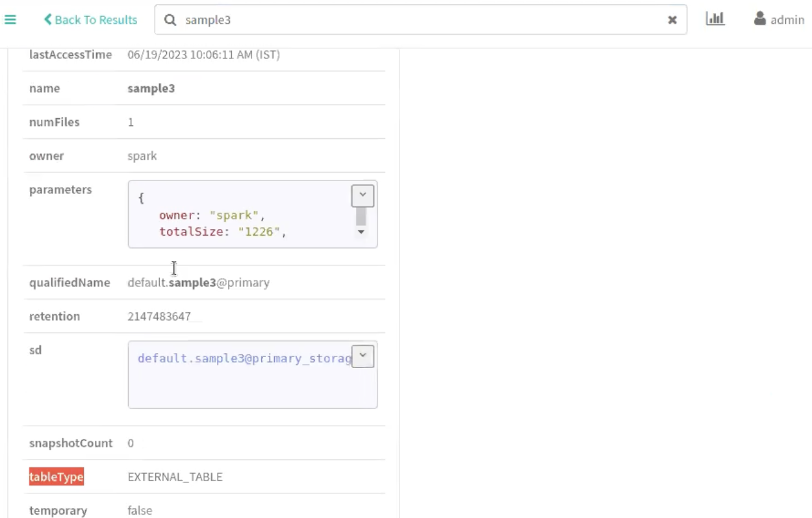Focus the search field containing sample3

[416, 20]
